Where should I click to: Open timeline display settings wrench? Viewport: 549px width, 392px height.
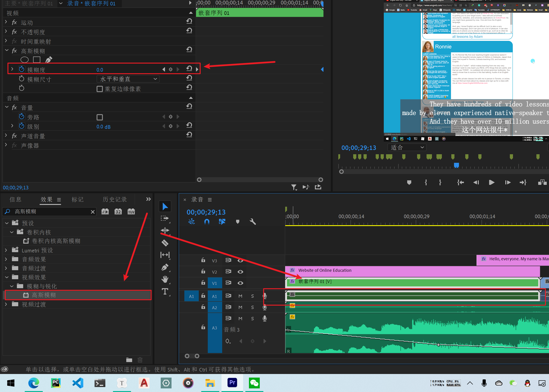coord(253,222)
